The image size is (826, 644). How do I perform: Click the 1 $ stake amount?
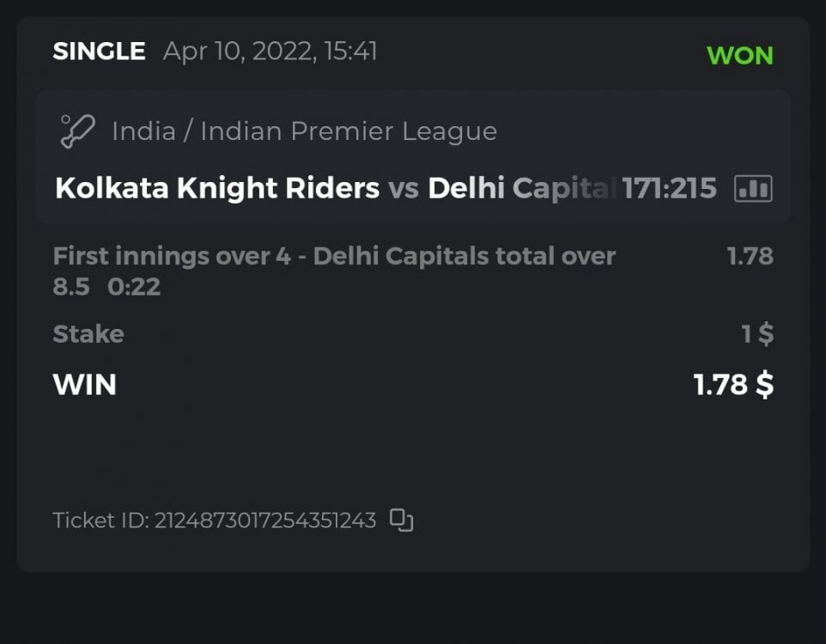(x=757, y=333)
